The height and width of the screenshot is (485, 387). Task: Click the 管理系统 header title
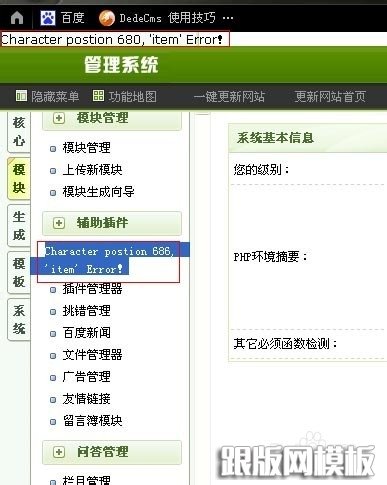[121, 65]
